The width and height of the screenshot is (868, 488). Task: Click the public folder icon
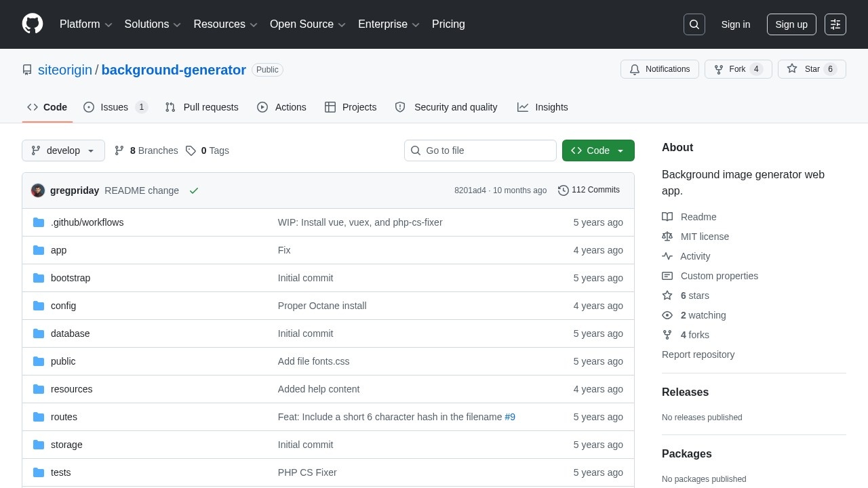point(39,361)
